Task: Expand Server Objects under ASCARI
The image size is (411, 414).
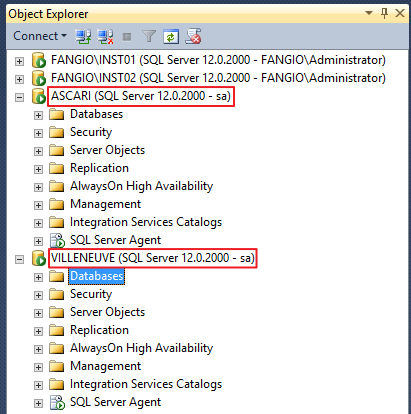Action: click(x=38, y=151)
